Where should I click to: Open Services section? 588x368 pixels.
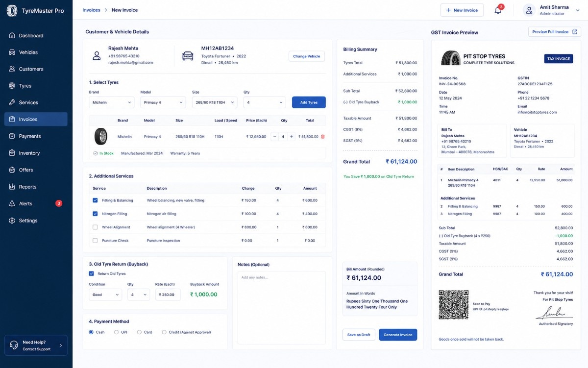click(36, 102)
